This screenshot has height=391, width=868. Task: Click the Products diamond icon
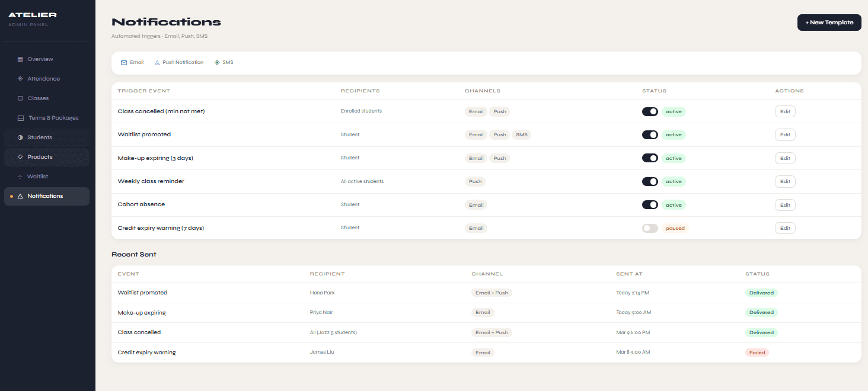20,157
